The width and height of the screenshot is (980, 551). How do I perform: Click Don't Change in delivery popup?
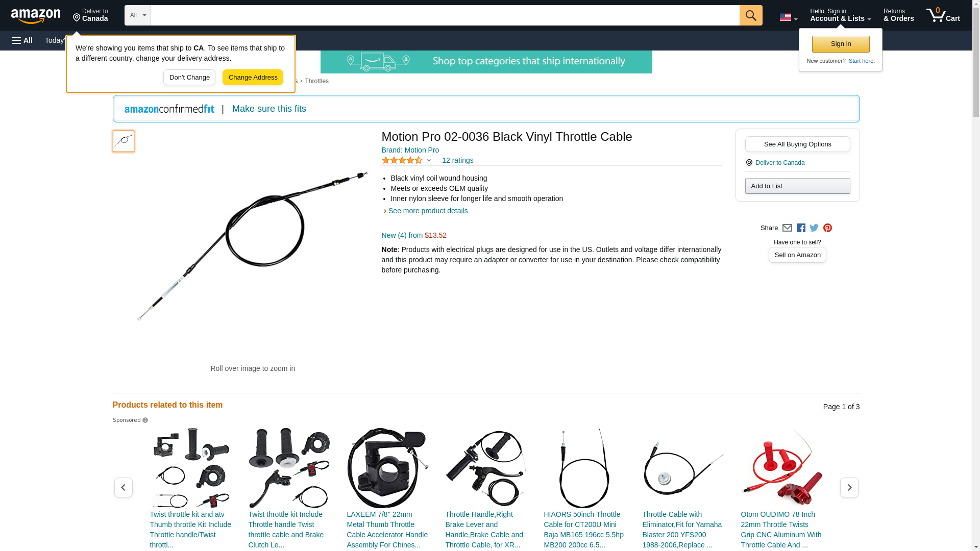(189, 78)
